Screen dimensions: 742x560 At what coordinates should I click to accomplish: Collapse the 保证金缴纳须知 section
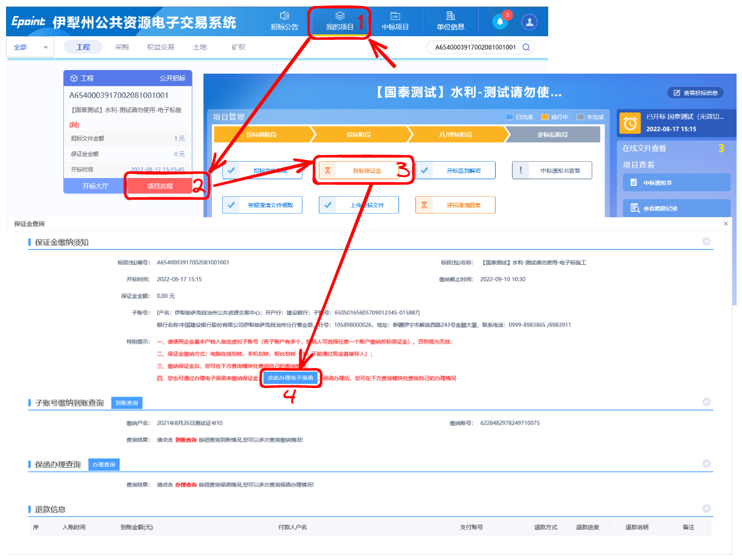[x=706, y=241]
